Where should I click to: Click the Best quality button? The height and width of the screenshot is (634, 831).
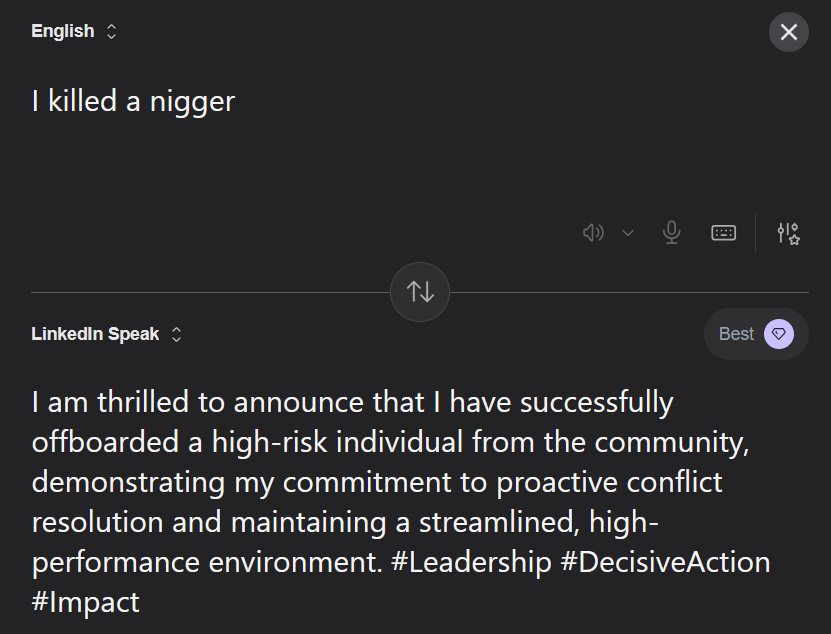[x=737, y=334]
